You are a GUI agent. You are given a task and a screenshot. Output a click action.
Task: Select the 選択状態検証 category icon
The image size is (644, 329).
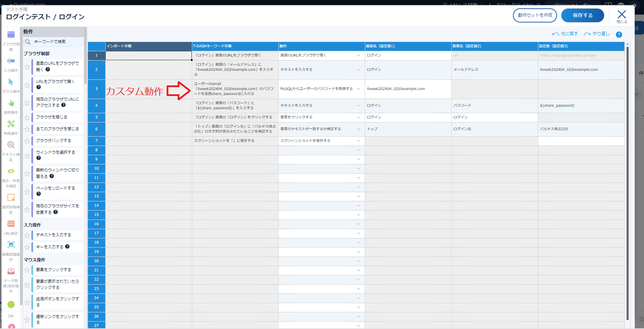pyautogui.click(x=11, y=197)
